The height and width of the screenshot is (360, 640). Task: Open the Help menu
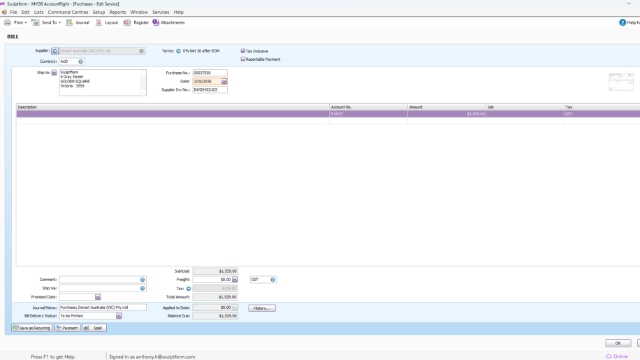(179, 12)
